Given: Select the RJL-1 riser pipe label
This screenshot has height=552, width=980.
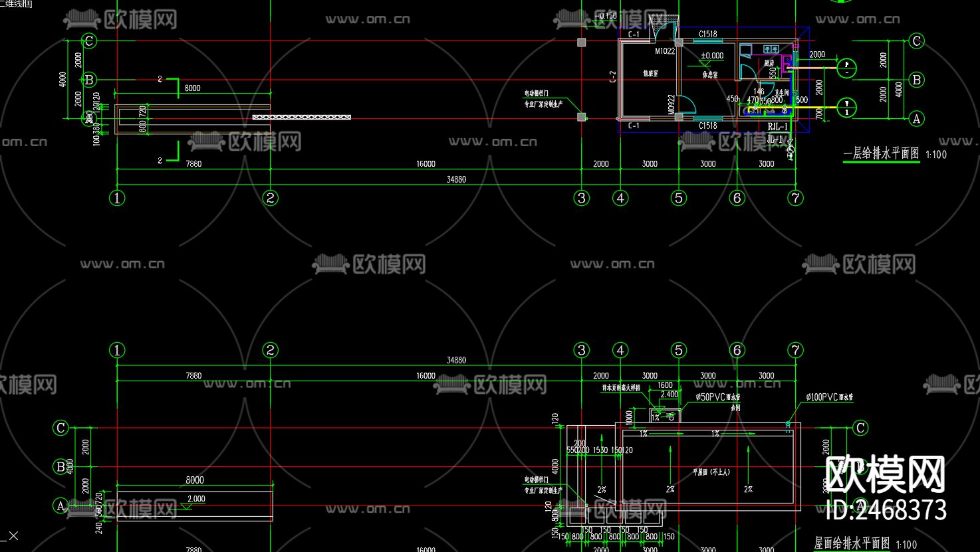Looking at the screenshot, I should pos(777,127).
